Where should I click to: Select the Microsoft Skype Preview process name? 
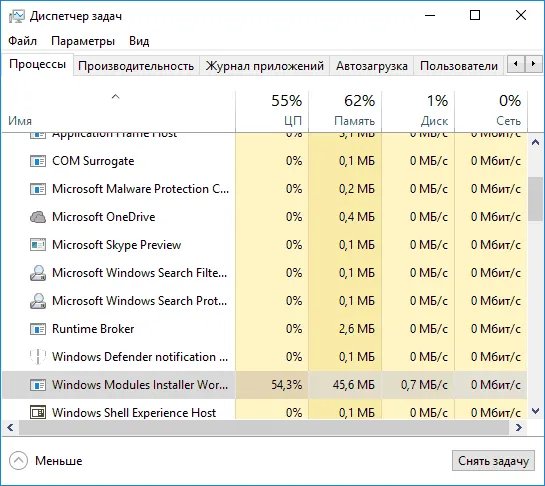pyautogui.click(x=116, y=245)
